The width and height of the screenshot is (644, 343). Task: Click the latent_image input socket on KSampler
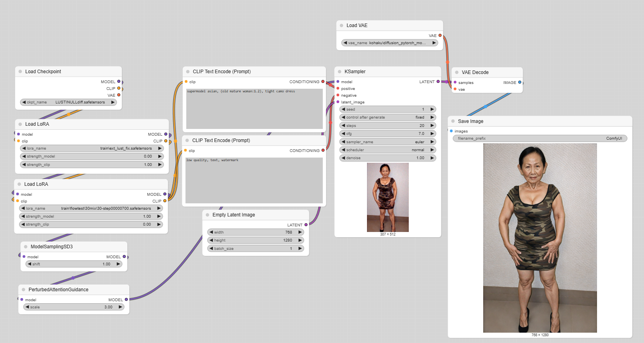click(x=338, y=102)
